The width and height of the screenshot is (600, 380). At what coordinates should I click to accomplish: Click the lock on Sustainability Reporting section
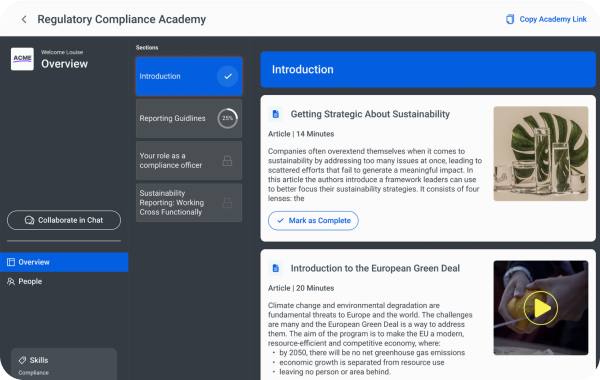(227, 202)
